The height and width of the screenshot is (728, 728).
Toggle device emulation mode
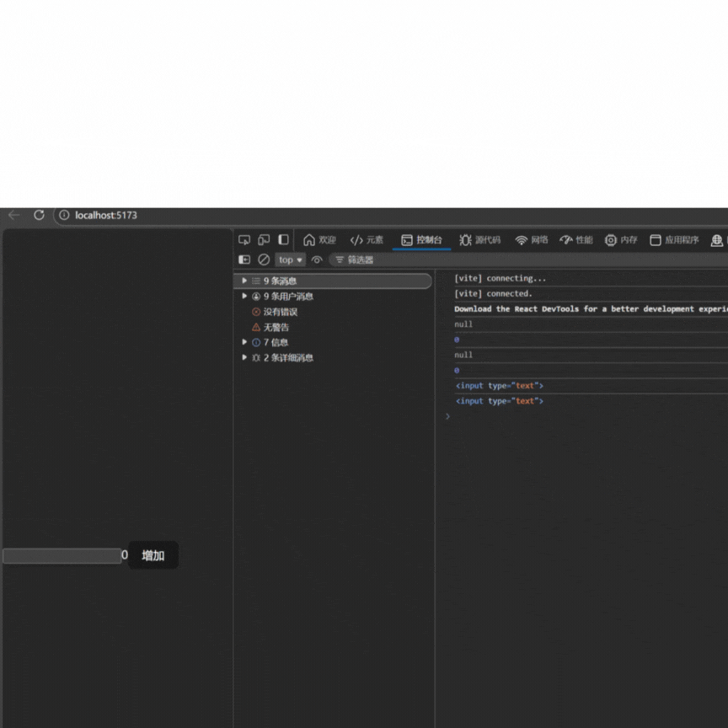click(x=264, y=240)
